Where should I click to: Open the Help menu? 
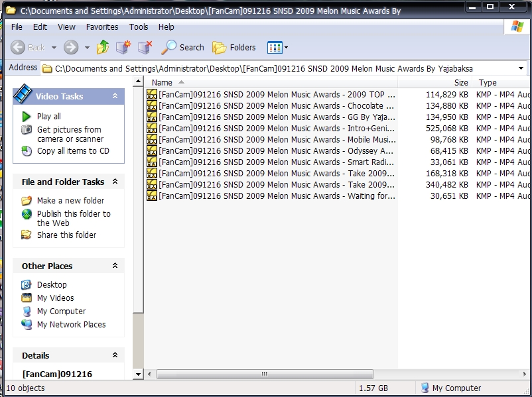(x=166, y=27)
